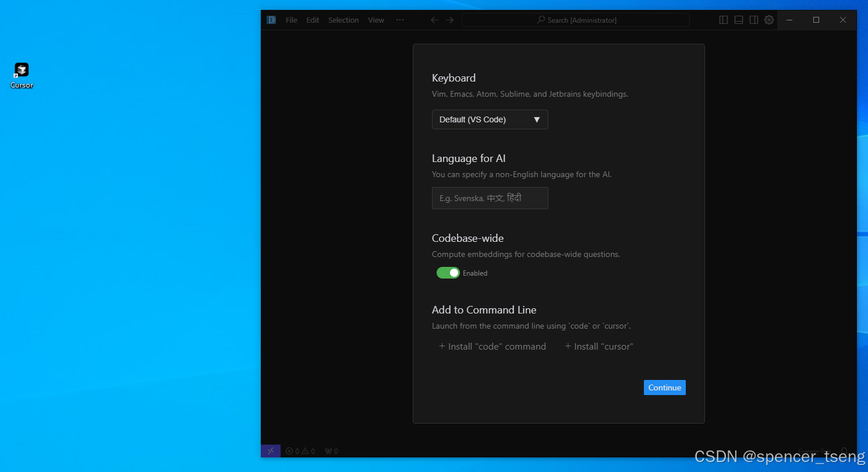868x472 pixels.
Task: Toggle the bottom panel layout icon
Action: (x=739, y=20)
